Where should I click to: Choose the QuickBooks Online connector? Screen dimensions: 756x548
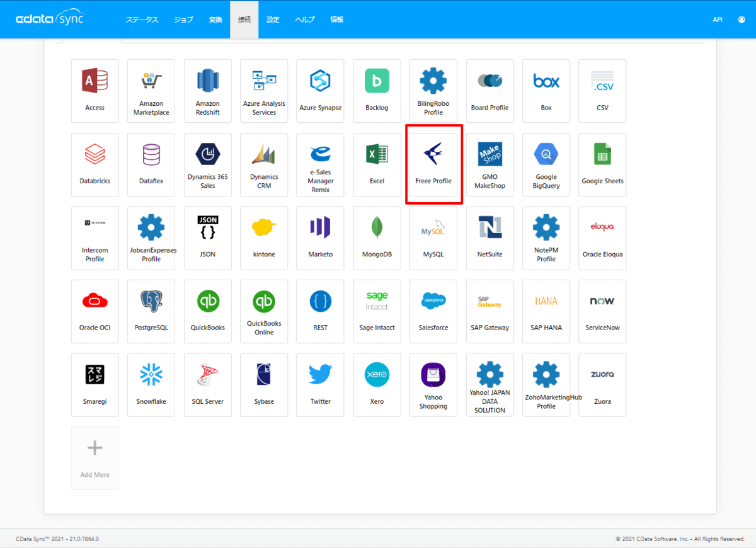tap(264, 311)
